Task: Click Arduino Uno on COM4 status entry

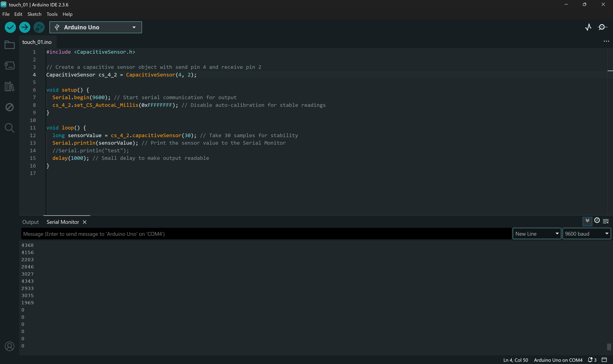Action: 558,360
